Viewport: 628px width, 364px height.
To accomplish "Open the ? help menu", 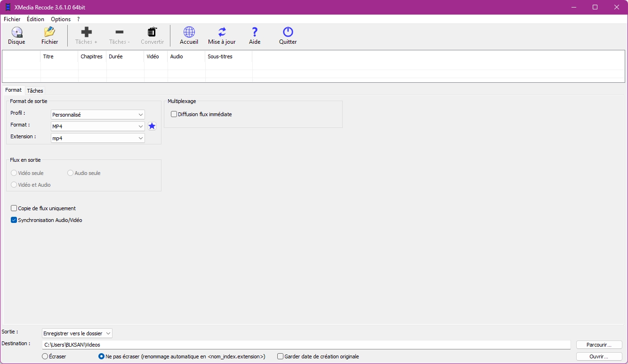I will coord(79,19).
